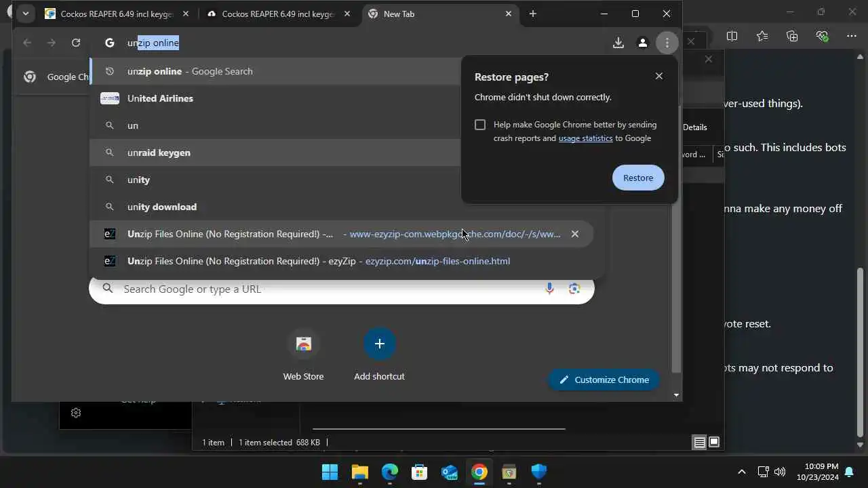This screenshot has width=868, height=488.
Task: Click the Details pane button in Explorer
Action: pos(695,127)
